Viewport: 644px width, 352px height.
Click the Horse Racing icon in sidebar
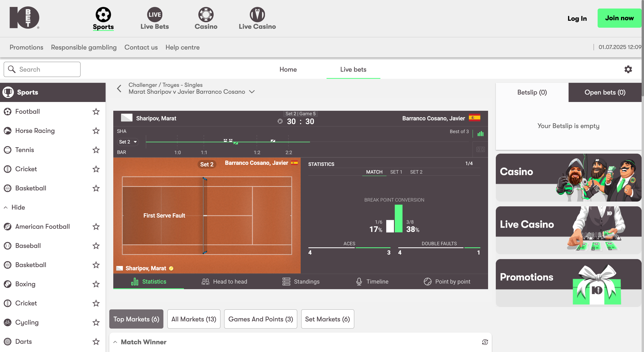8,131
